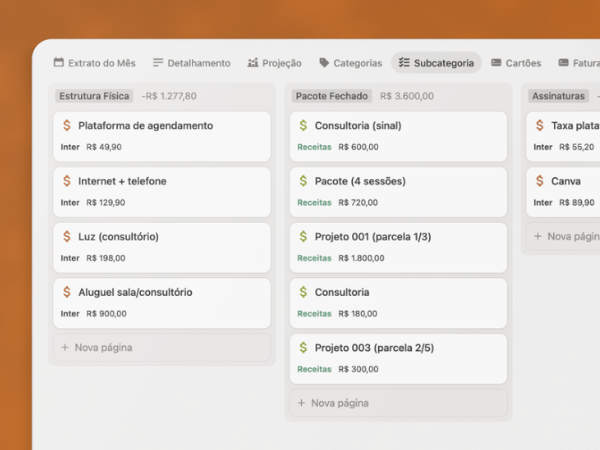This screenshot has width=600, height=450.
Task: Open the Luz (consultório) card
Action: pyautogui.click(x=118, y=237)
